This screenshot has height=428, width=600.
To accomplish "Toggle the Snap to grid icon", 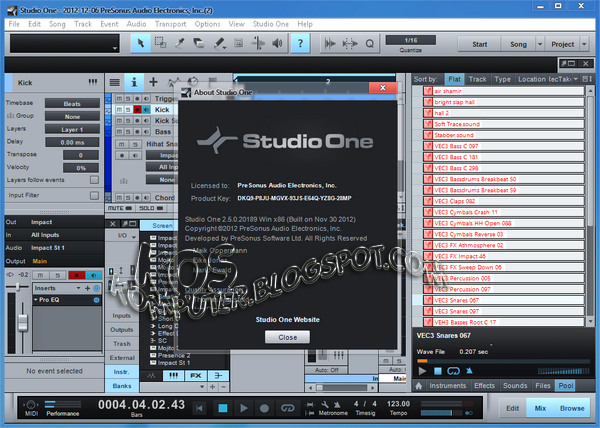I will coord(350,44).
